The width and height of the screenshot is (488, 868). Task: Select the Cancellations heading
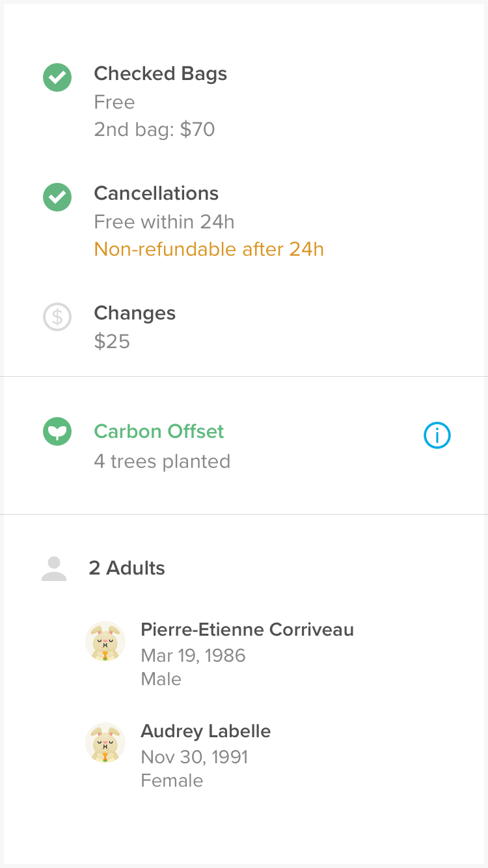click(156, 193)
